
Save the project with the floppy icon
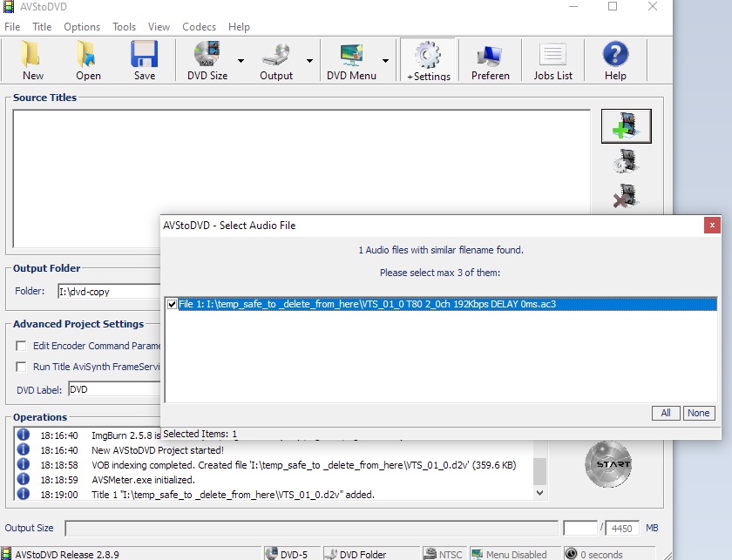(x=145, y=60)
